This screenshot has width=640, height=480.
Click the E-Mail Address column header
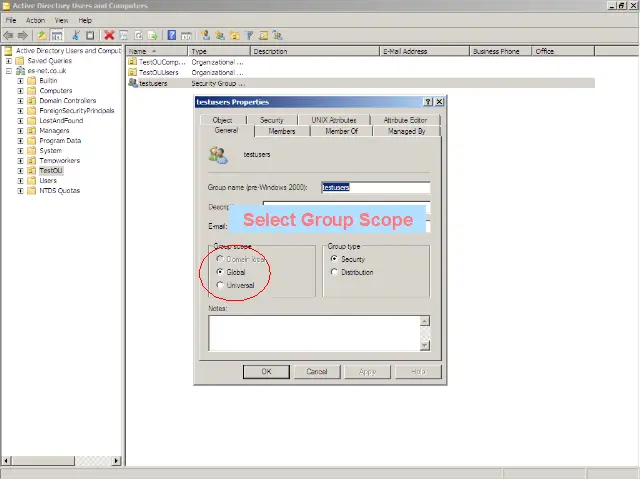(x=424, y=51)
